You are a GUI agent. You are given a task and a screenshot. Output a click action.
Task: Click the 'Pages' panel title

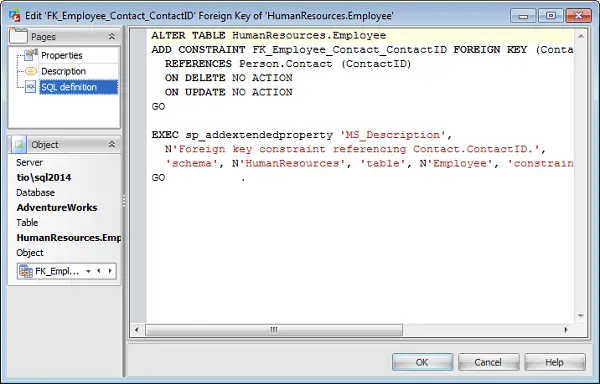[43, 37]
